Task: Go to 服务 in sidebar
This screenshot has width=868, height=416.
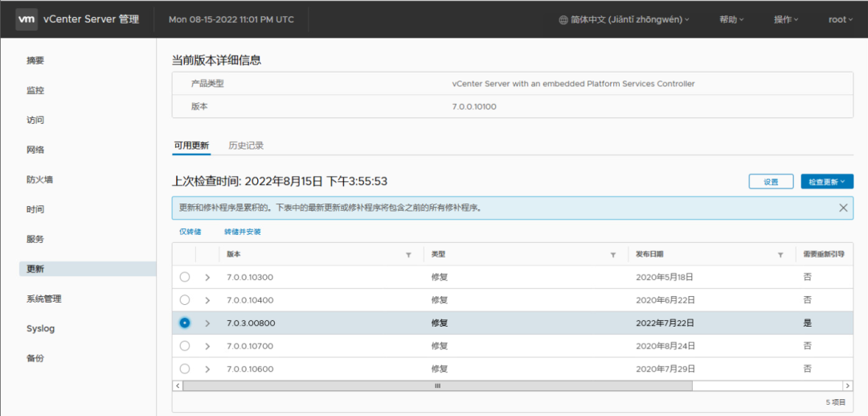Action: [35, 239]
